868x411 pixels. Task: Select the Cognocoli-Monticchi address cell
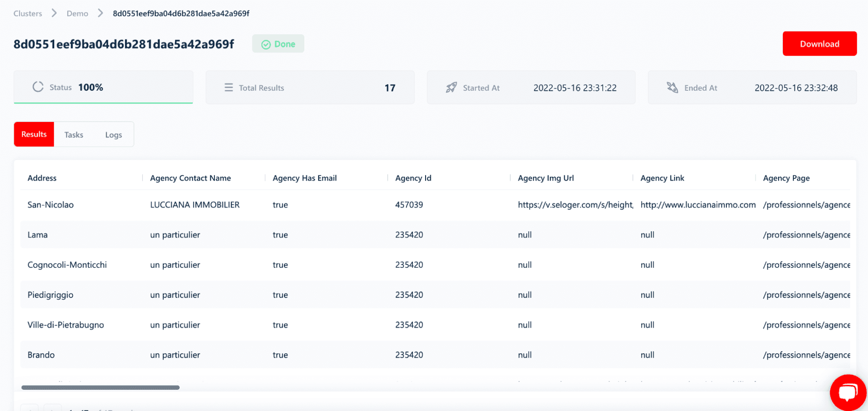[x=67, y=265]
